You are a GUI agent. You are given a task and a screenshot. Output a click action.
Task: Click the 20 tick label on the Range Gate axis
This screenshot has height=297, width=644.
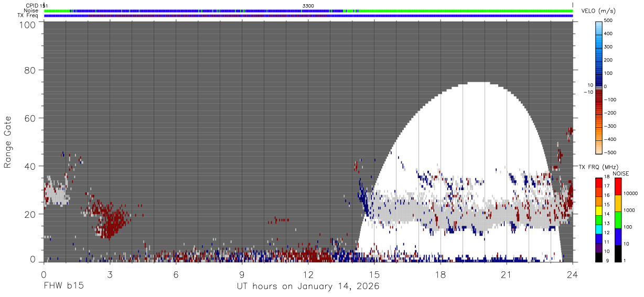(x=30, y=215)
